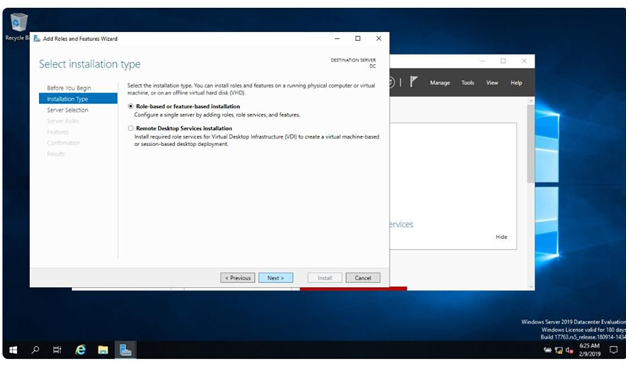Open the Recycle Bin desktop icon
Image resolution: width=628 pixels, height=365 pixels.
point(18,26)
